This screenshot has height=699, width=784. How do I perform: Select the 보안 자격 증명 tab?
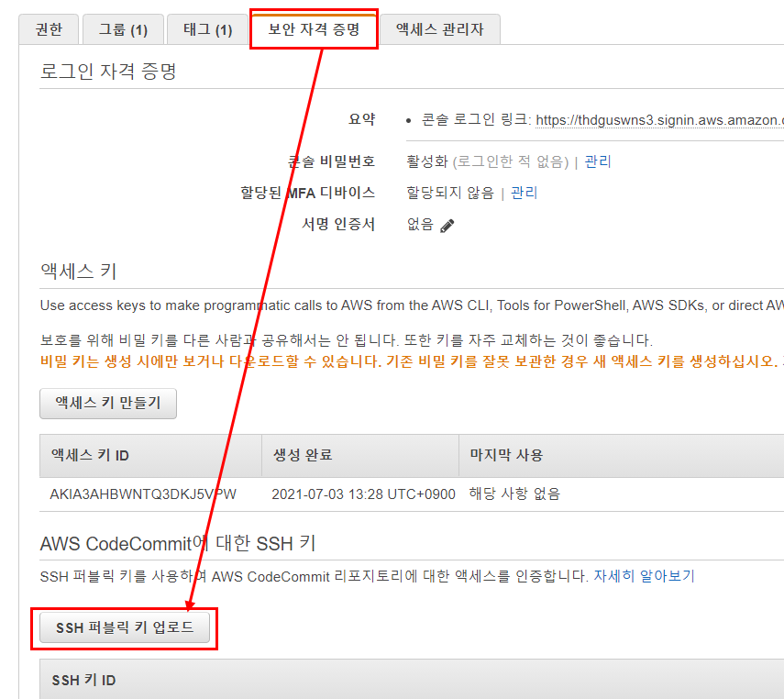(x=314, y=29)
